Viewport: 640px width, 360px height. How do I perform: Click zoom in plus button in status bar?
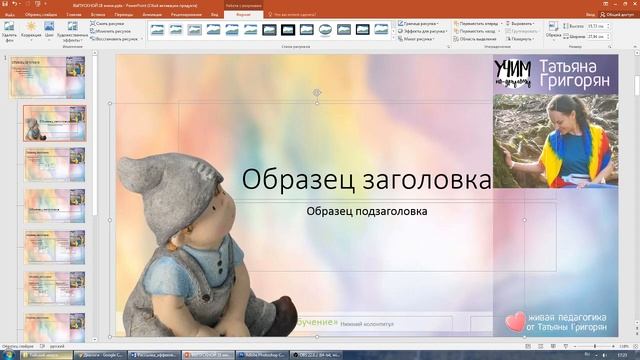613,346
